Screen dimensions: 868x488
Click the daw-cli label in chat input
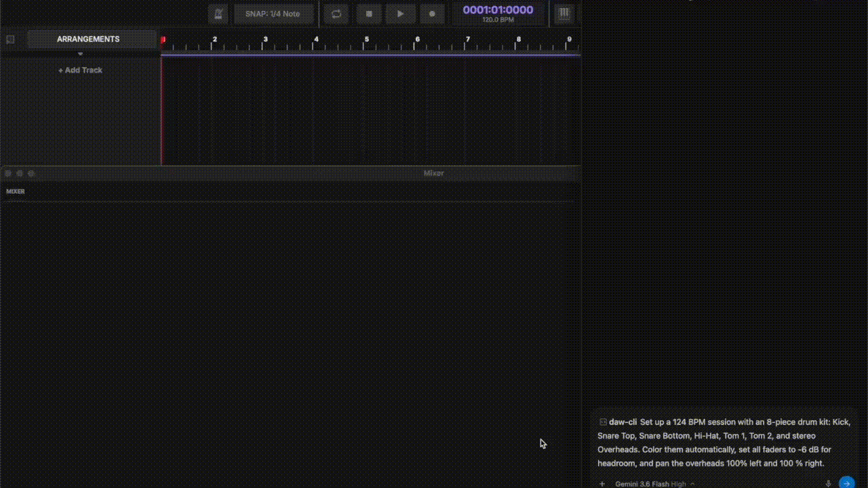pyautogui.click(x=623, y=422)
